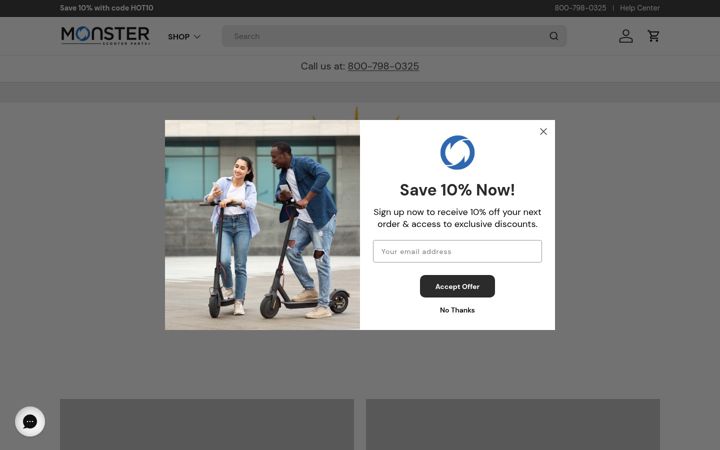Image resolution: width=720 pixels, height=450 pixels.
Task: Click the email address input field
Action: tap(457, 252)
